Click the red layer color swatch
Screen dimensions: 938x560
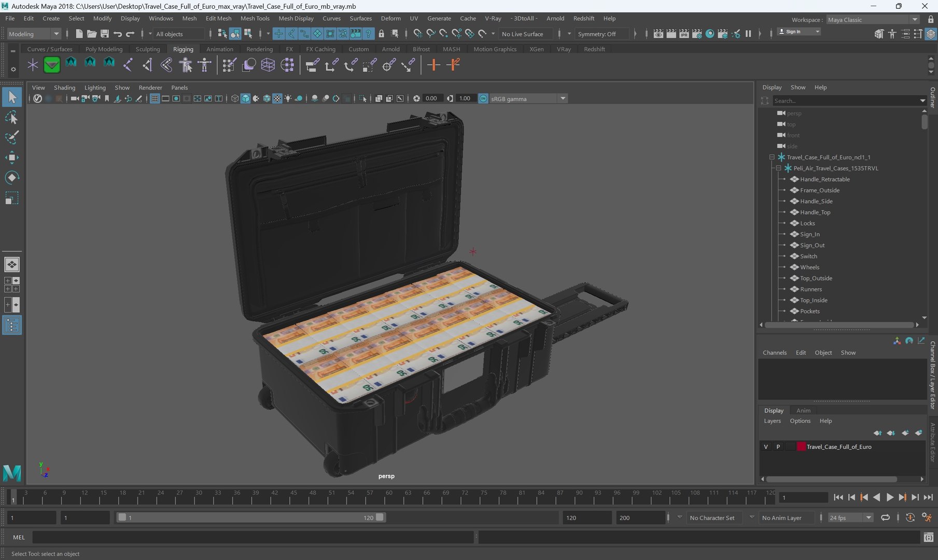point(801,446)
